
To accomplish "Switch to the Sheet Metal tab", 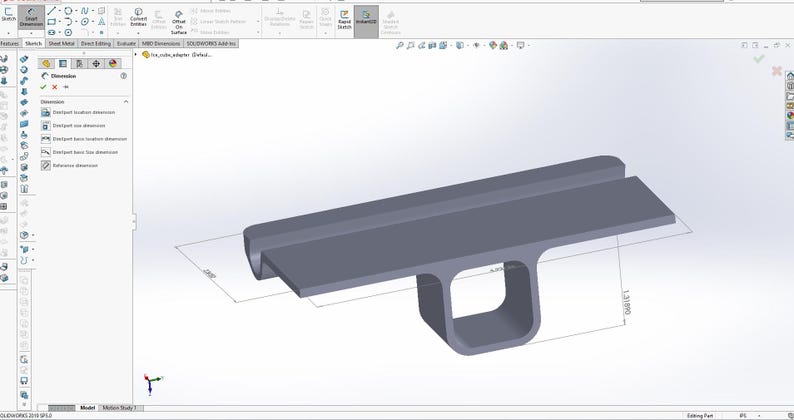I will tap(61, 44).
